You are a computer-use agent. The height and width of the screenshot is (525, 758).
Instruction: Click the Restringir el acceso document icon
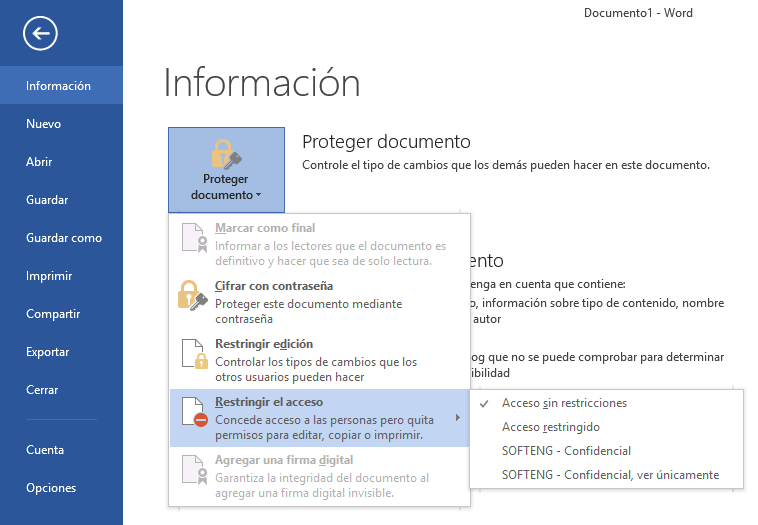tap(193, 411)
